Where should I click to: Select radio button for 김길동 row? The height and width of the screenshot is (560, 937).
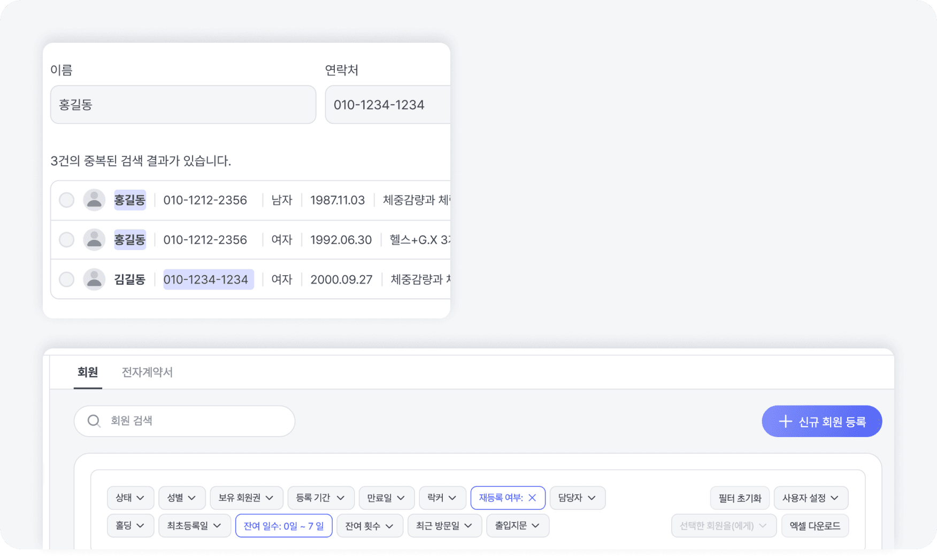(66, 279)
